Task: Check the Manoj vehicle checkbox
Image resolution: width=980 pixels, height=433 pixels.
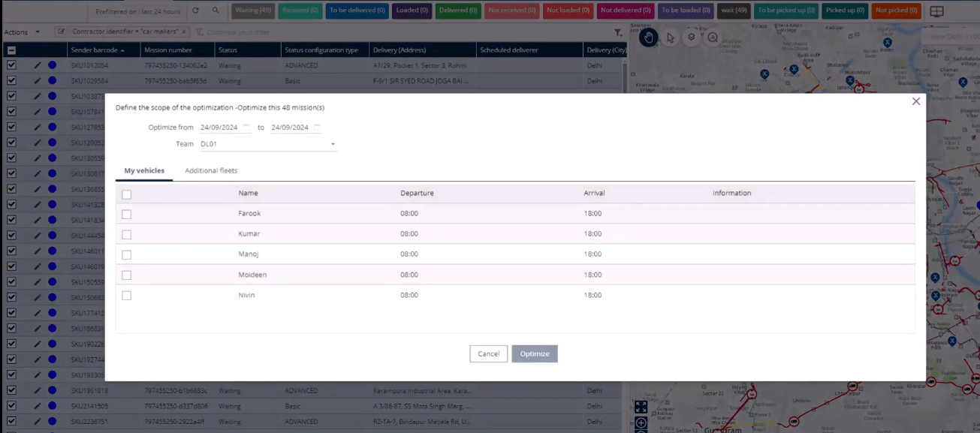Action: pos(127,255)
